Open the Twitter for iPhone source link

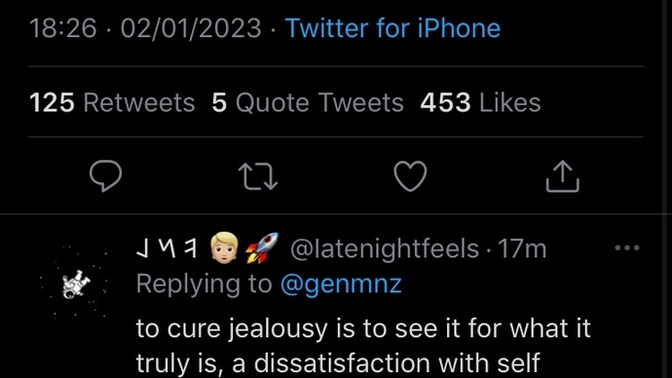tap(393, 28)
